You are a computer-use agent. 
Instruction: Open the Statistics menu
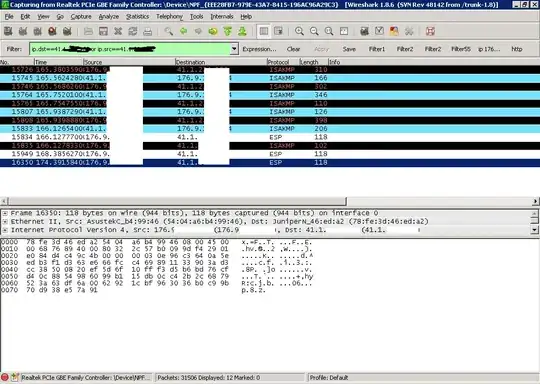pyautogui.click(x=137, y=17)
